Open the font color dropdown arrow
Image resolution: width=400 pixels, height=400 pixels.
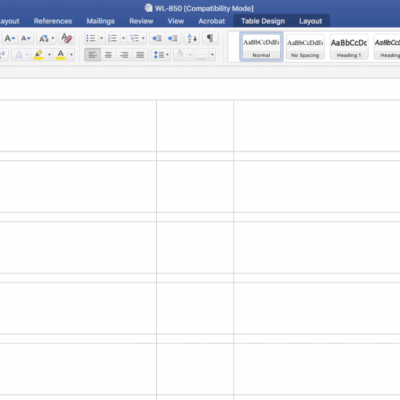click(x=71, y=55)
